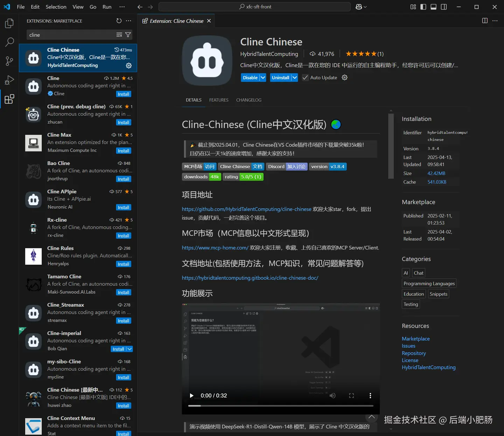Toggle secondary side bar layout icon
This screenshot has height=436, width=504.
tap(443, 7)
